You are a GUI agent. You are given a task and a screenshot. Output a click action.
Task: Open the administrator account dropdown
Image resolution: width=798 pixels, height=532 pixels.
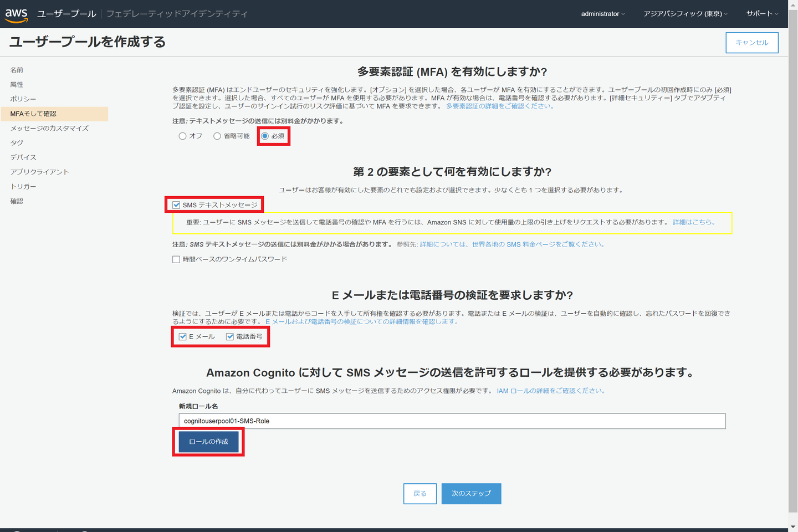click(x=603, y=14)
